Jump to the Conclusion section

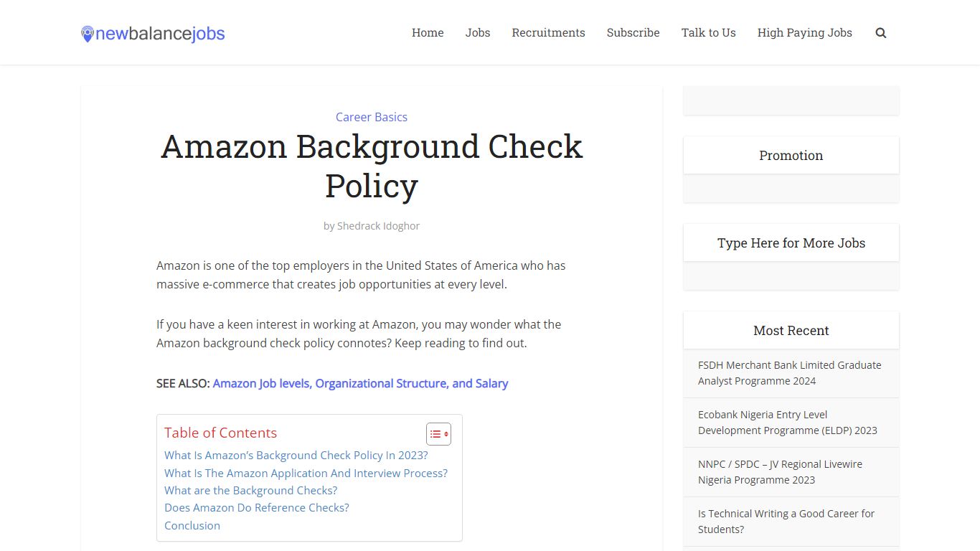coord(192,526)
